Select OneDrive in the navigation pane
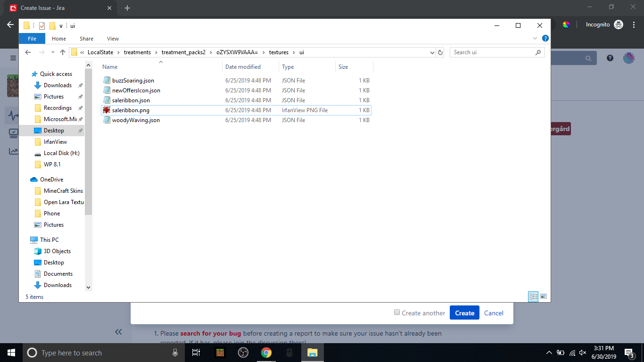The image size is (644, 362). point(51,180)
